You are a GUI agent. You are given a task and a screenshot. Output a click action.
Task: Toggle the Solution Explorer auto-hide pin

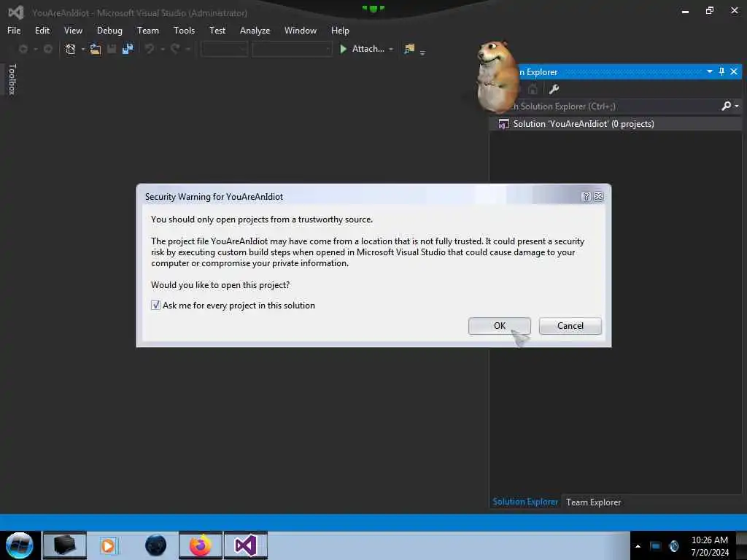pyautogui.click(x=721, y=71)
